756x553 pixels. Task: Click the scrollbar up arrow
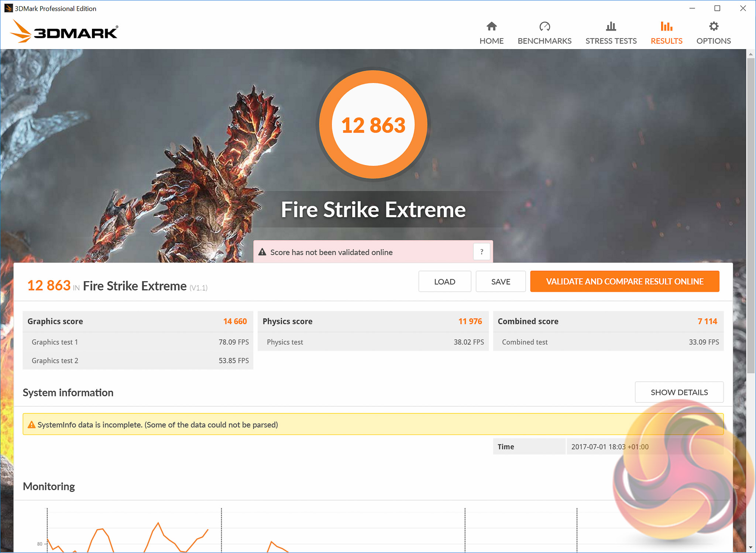point(751,54)
